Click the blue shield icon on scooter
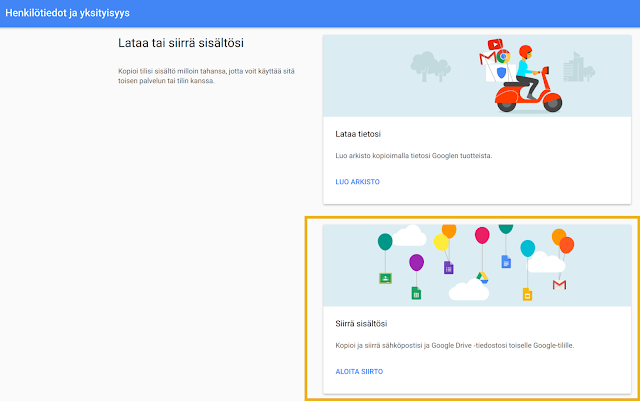The width and height of the screenshot is (640, 401). click(500, 73)
